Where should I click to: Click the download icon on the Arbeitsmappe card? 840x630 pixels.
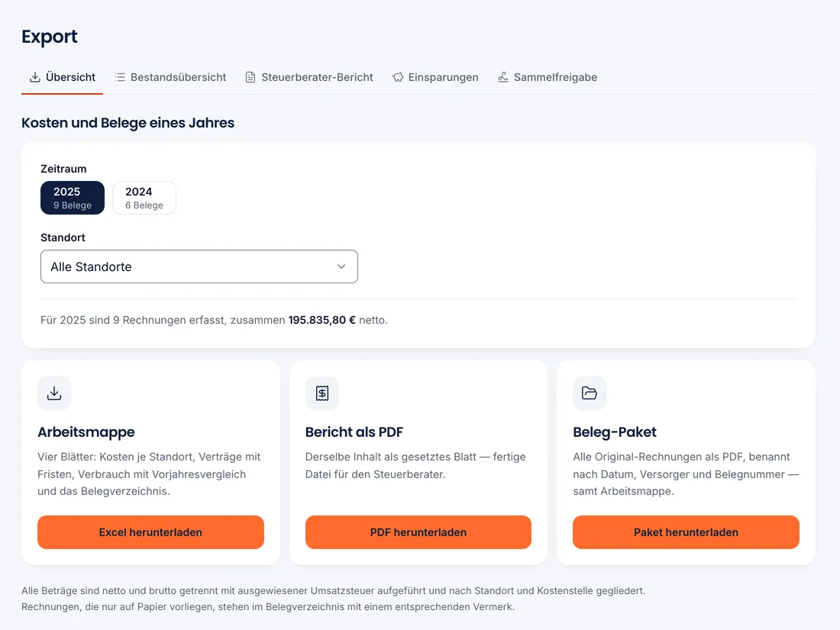(54, 393)
